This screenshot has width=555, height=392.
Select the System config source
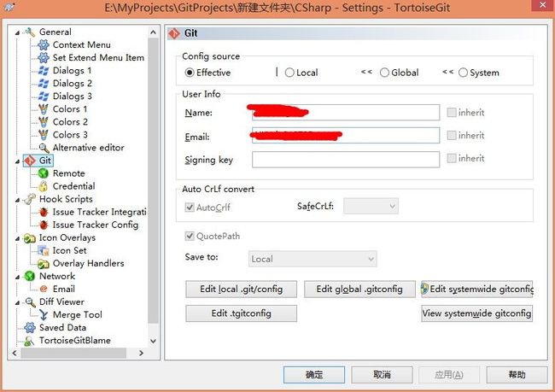[x=463, y=73]
